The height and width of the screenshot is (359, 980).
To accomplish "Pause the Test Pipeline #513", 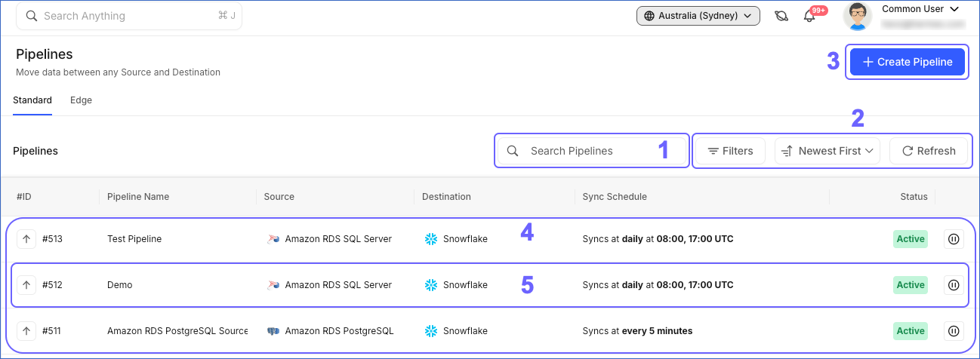I will point(954,239).
